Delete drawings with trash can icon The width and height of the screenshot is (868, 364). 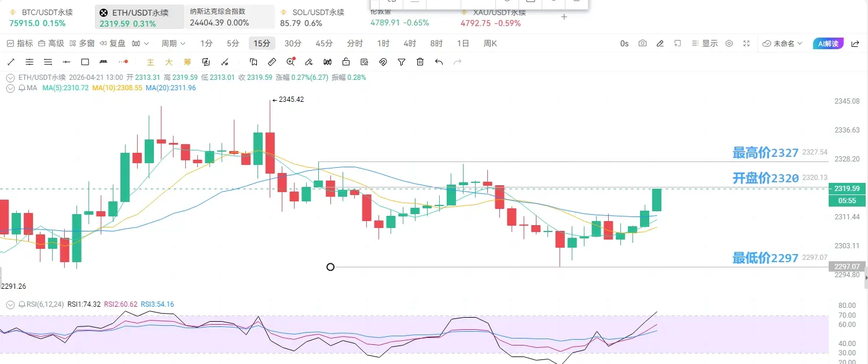tap(420, 62)
